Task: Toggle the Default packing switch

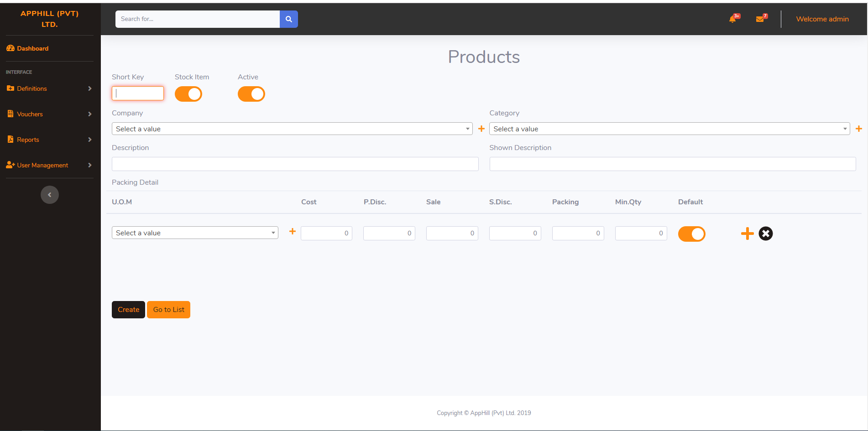Action: [691, 234]
